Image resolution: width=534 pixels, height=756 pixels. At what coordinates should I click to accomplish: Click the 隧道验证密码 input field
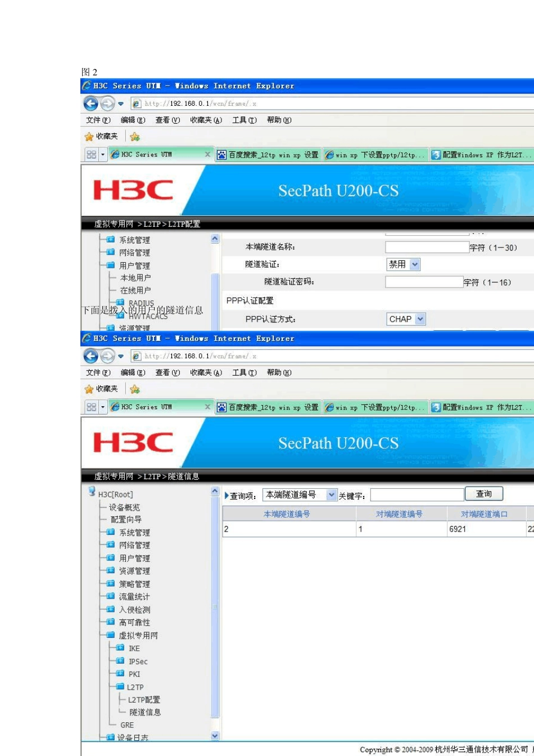424,282
